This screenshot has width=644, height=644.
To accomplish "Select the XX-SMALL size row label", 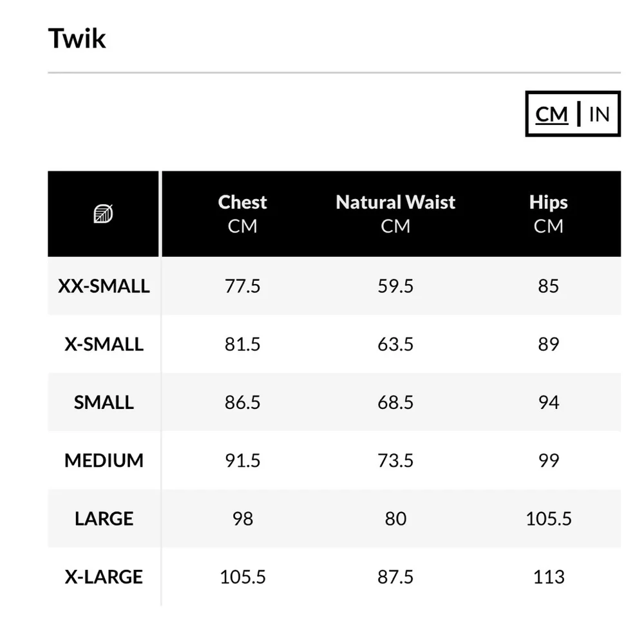I will click(104, 286).
